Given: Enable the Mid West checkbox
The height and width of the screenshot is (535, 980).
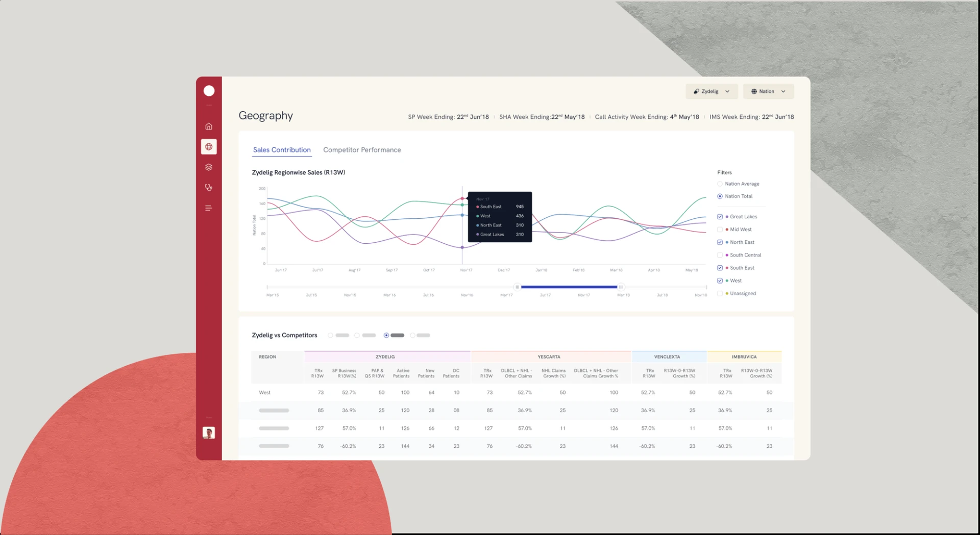Looking at the screenshot, I should tap(720, 230).
